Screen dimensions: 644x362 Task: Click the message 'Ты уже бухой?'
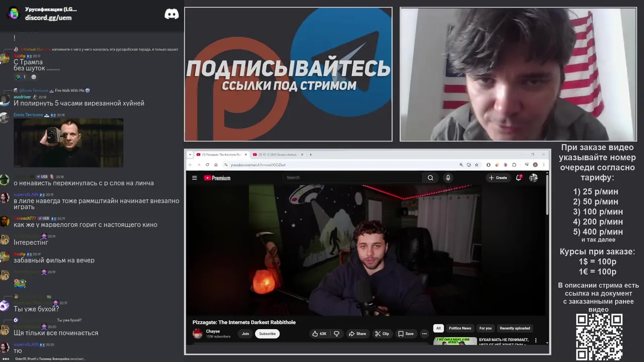[36, 309]
